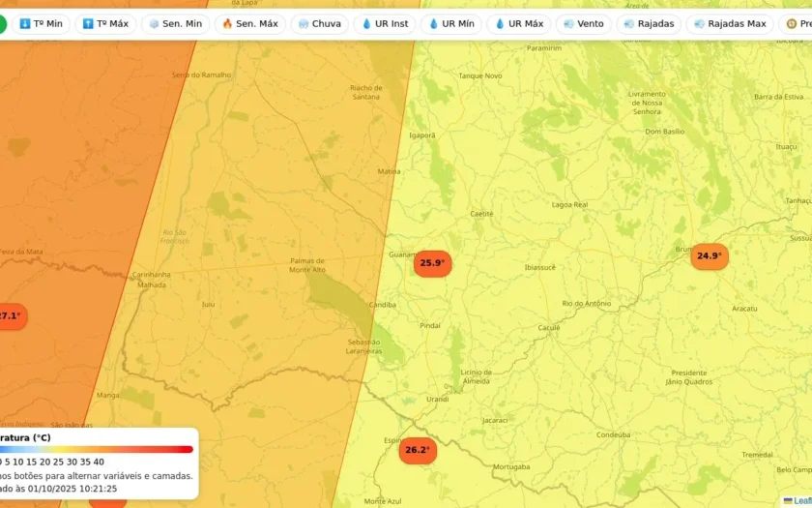812x508 pixels.
Task: Show the Vento wind layer
Action: (x=583, y=23)
